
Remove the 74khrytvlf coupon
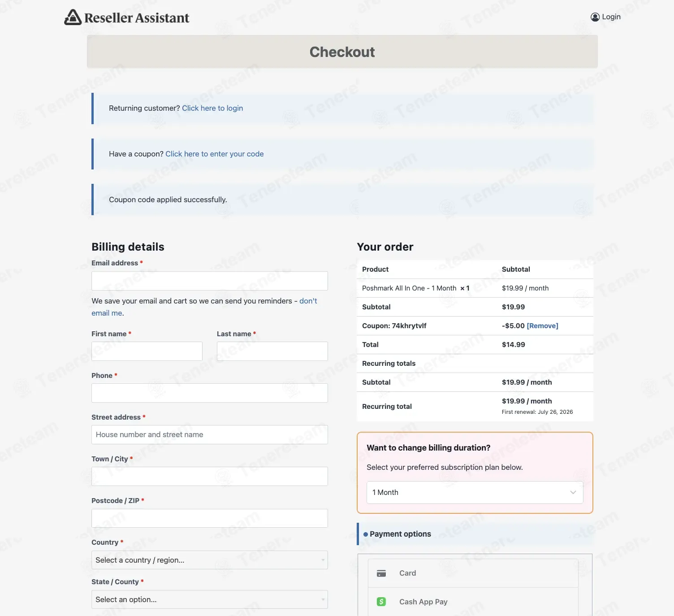(x=542, y=326)
